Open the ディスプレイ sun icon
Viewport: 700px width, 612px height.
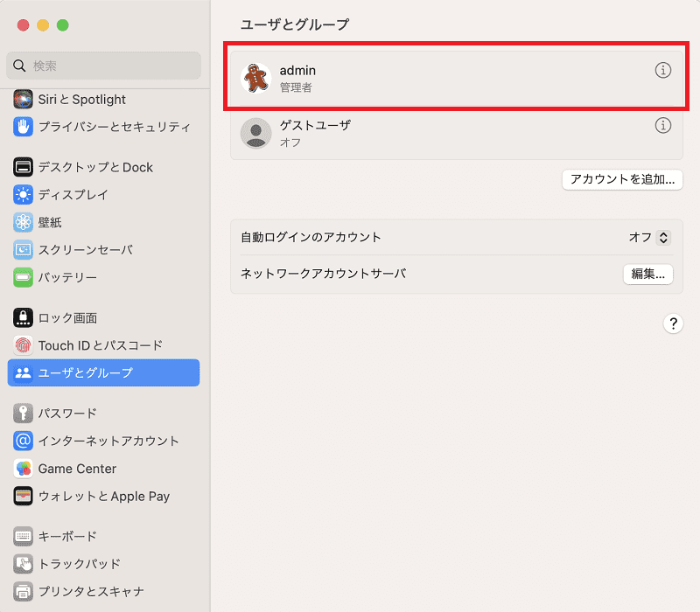[x=23, y=195]
